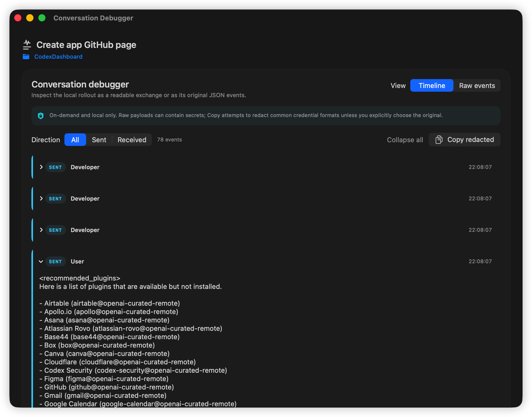Click the Codex Security plugin line
The width and height of the screenshot is (532, 417).
133,370
